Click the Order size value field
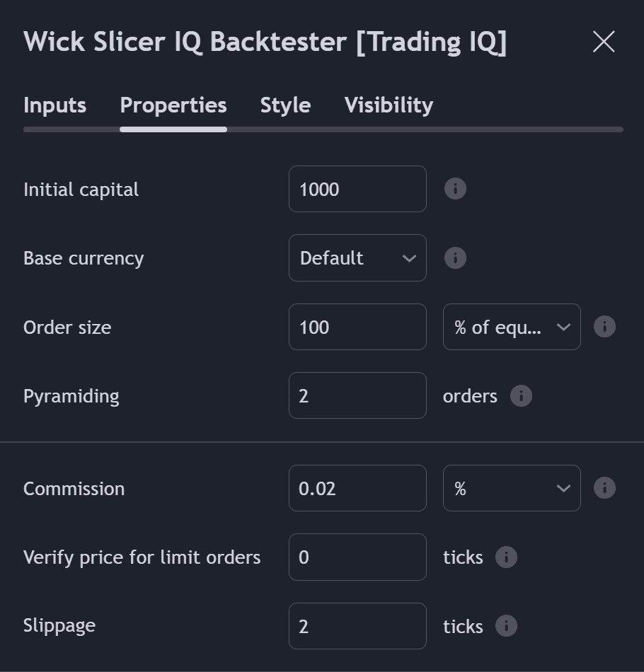This screenshot has width=644, height=672. click(357, 327)
